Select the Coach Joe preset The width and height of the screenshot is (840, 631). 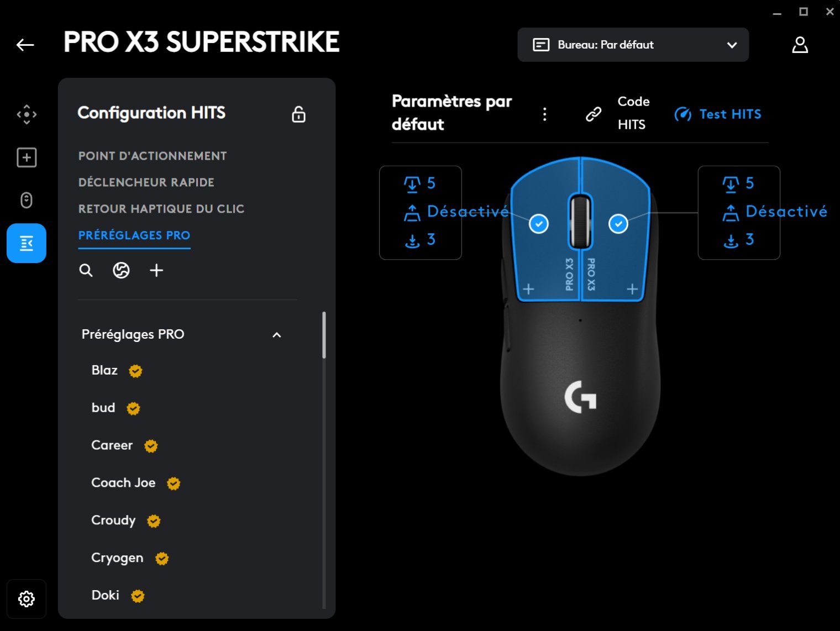point(123,483)
